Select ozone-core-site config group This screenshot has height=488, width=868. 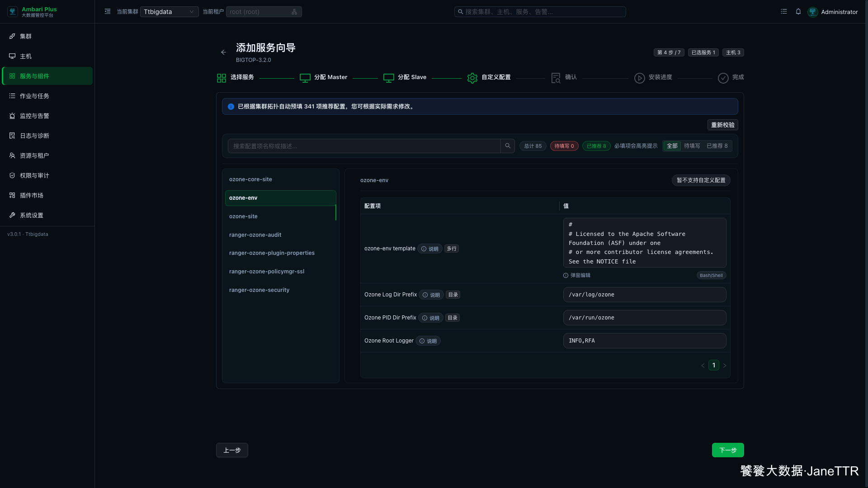[280, 179]
